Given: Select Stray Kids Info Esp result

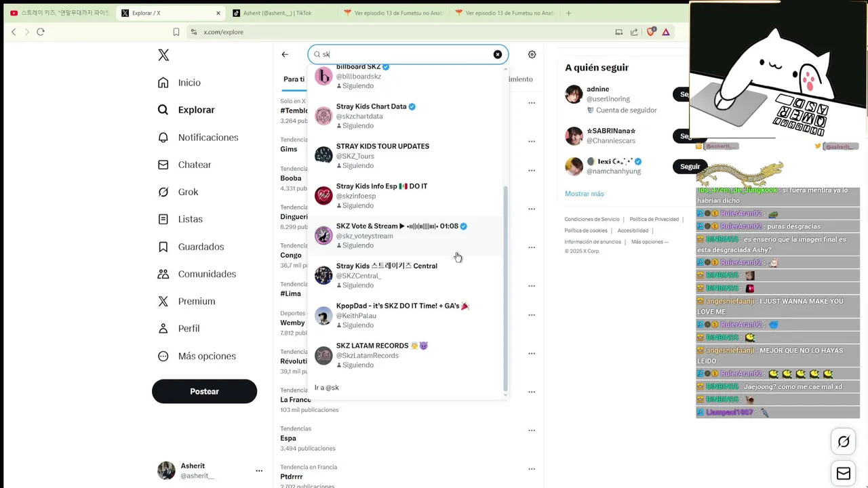Looking at the screenshot, I should [406, 196].
